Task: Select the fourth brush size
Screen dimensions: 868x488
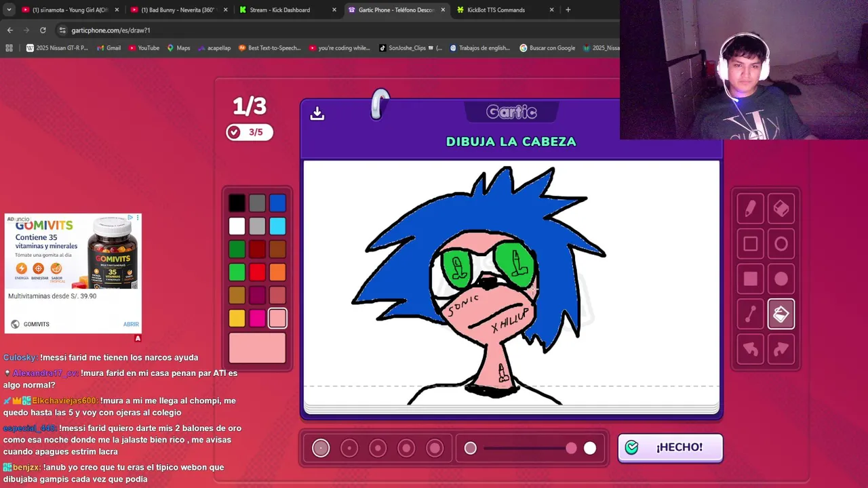Action: coord(406,448)
